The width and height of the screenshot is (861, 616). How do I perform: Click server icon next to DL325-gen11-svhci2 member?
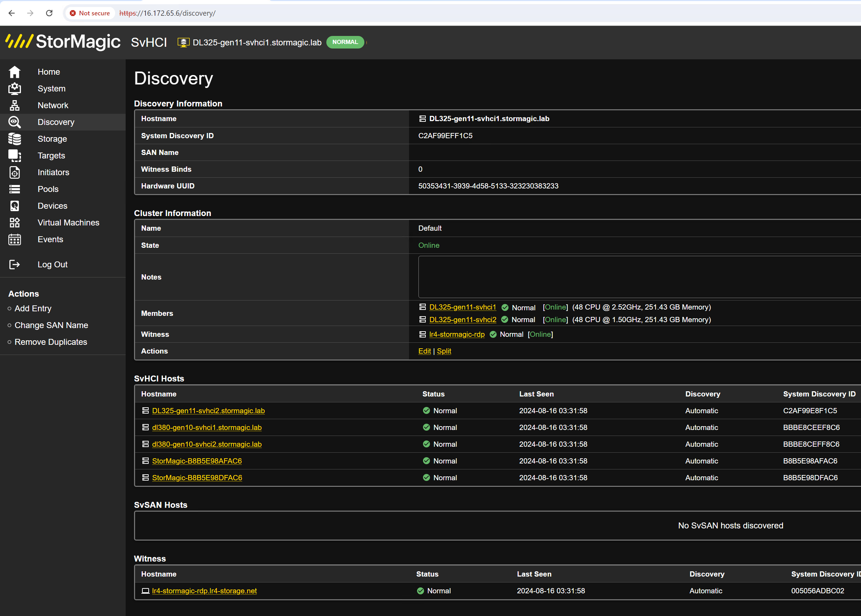click(422, 319)
